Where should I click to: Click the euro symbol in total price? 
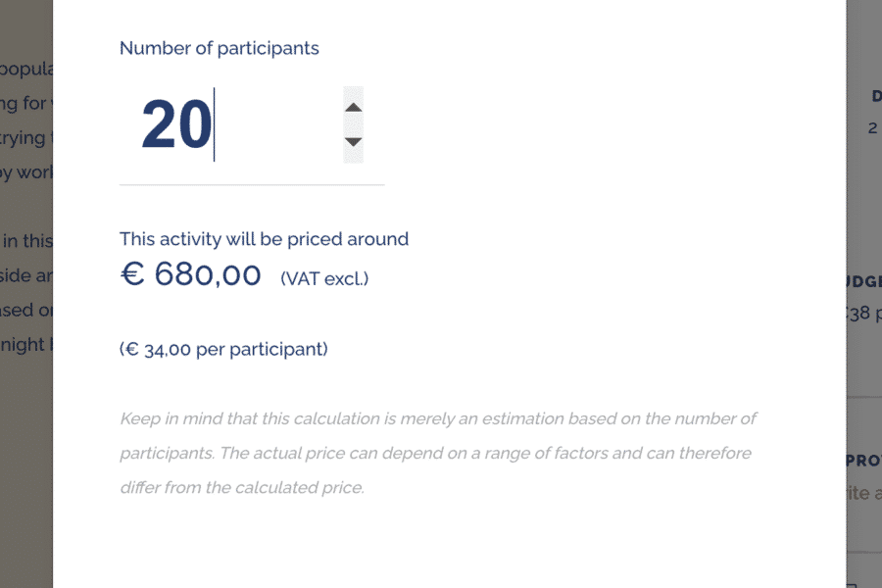pos(131,275)
